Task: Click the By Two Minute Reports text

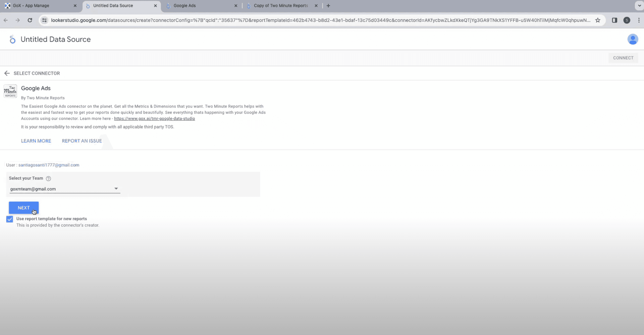Action: (43, 98)
